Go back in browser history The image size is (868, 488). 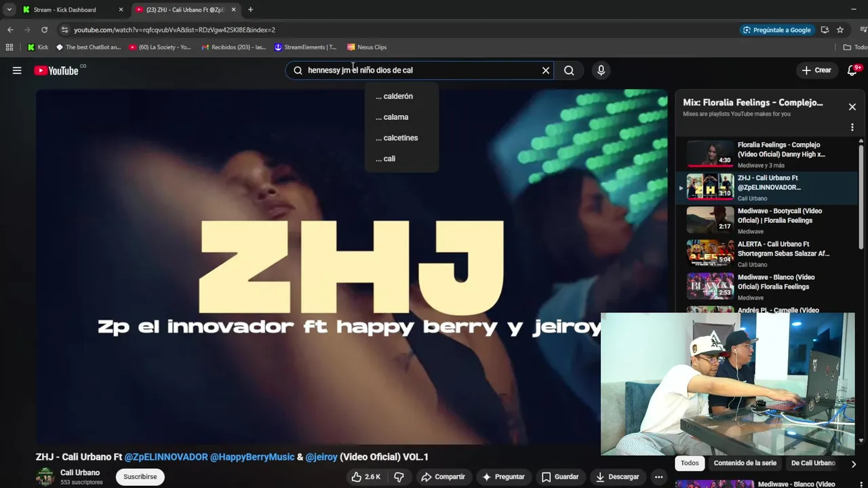tap(10, 30)
